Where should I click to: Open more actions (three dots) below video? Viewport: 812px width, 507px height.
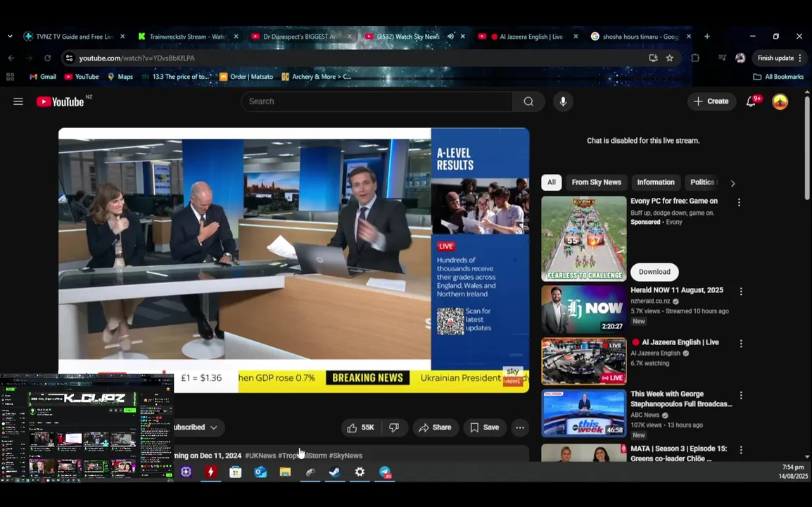520,427
